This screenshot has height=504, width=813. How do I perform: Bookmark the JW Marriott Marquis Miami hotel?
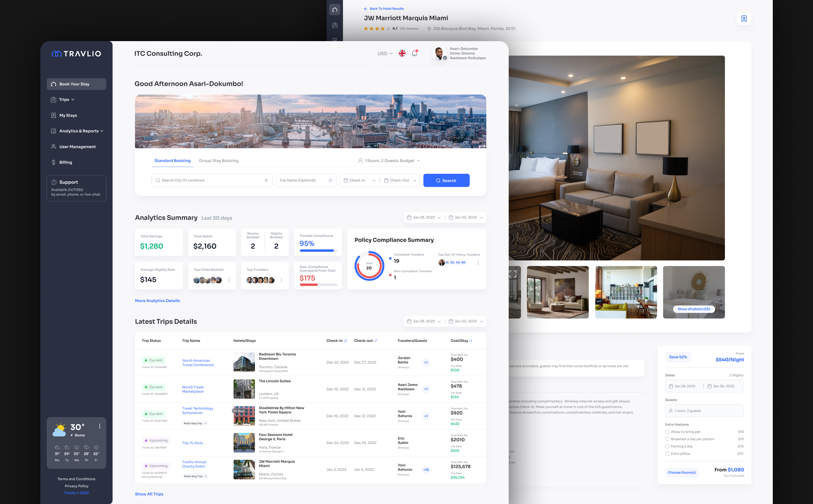[x=744, y=19]
